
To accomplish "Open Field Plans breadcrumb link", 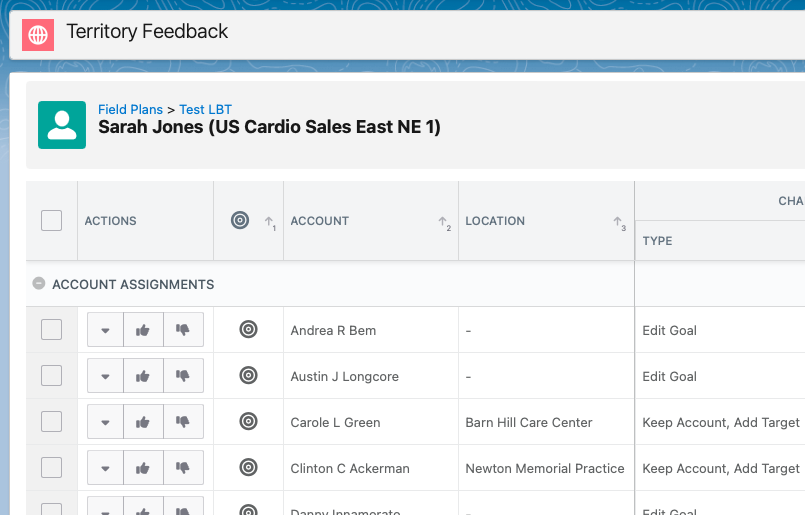I will point(130,109).
